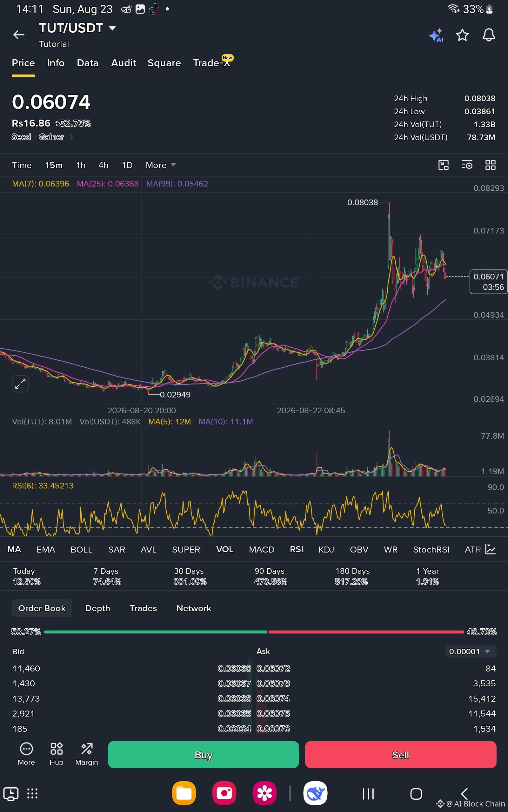Open the multi-chart grid layout icon
Viewport: 508px width, 812px height.
pyautogui.click(x=491, y=165)
